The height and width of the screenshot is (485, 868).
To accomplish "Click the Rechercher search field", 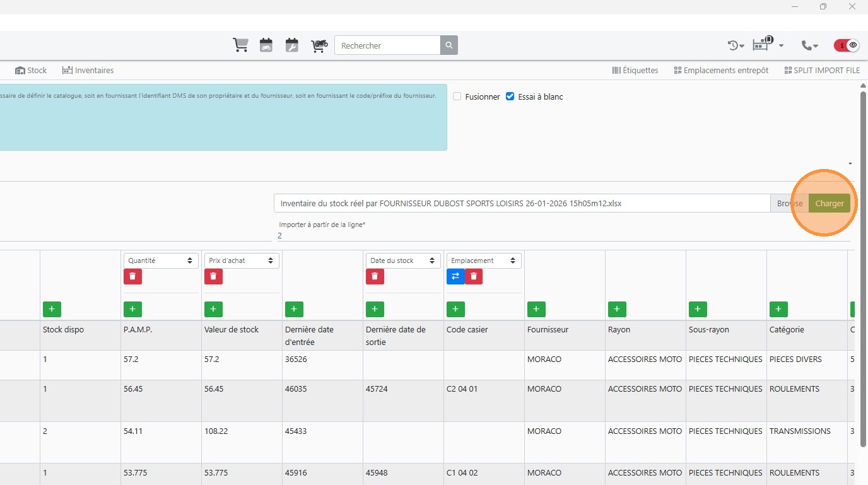I will [x=387, y=45].
